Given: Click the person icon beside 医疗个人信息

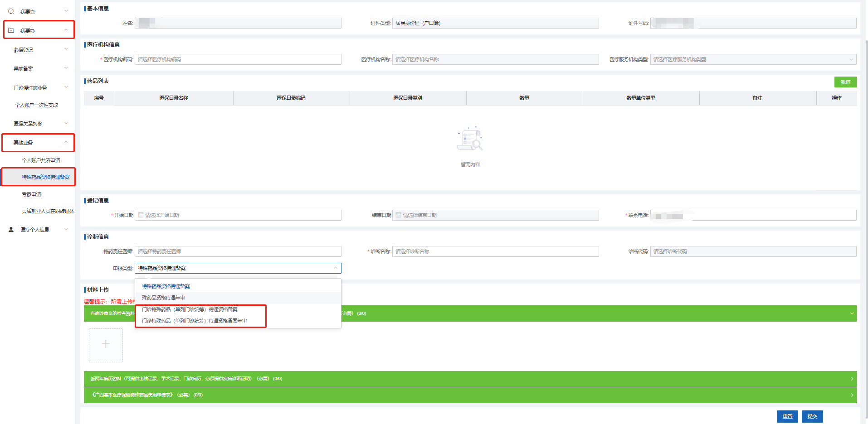Looking at the screenshot, I should pyautogui.click(x=11, y=230).
